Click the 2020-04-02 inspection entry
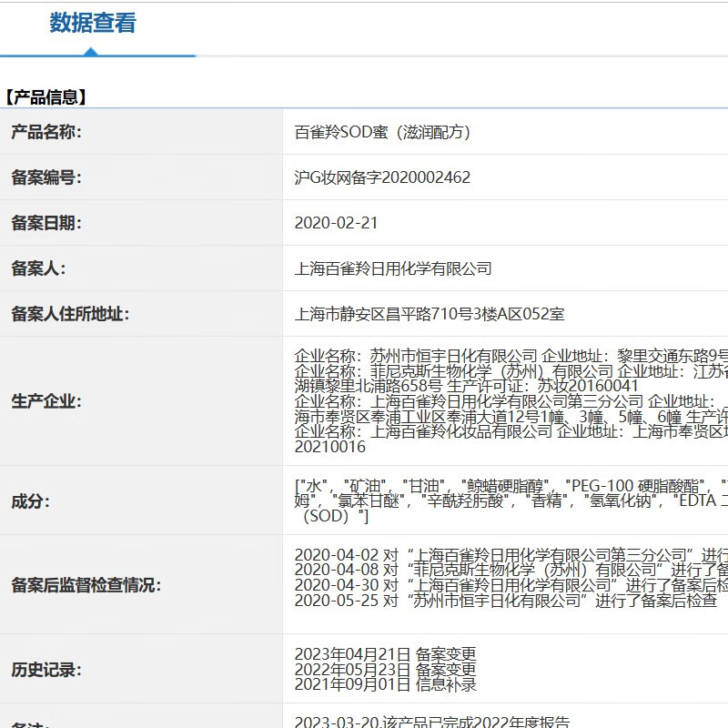The width and height of the screenshot is (728, 728). pos(511,555)
